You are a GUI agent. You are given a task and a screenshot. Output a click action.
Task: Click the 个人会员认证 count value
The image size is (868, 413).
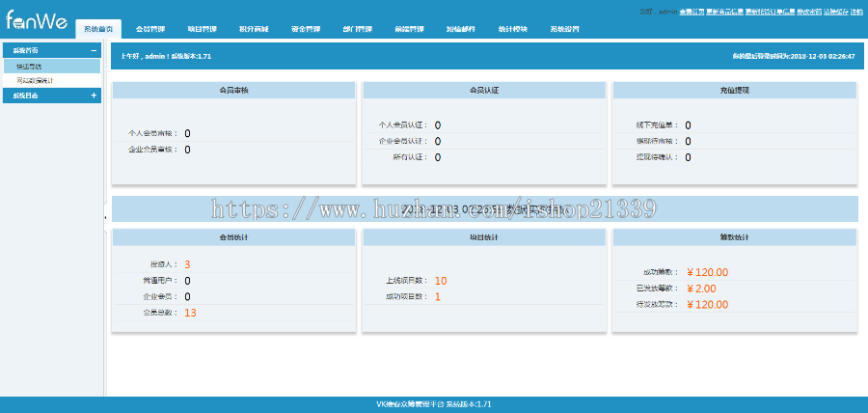[x=438, y=125]
